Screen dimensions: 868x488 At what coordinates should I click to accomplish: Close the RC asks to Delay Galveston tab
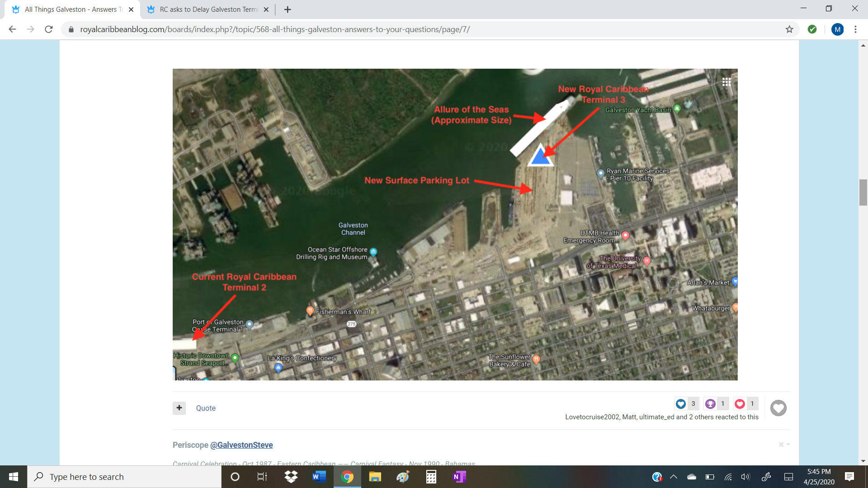pyautogui.click(x=266, y=9)
